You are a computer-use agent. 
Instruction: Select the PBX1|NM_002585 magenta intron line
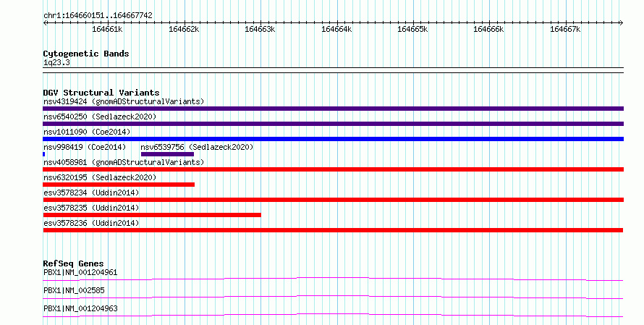333,297
